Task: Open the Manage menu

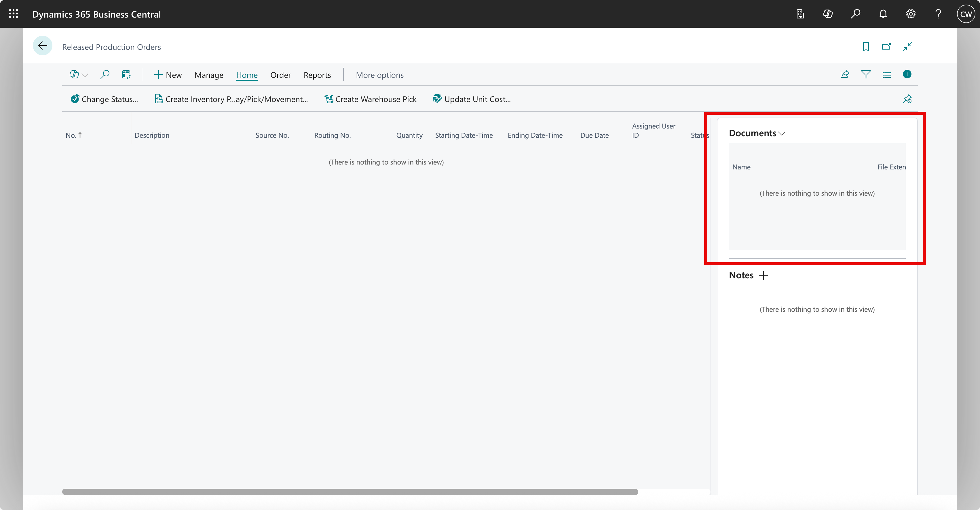Action: tap(209, 75)
